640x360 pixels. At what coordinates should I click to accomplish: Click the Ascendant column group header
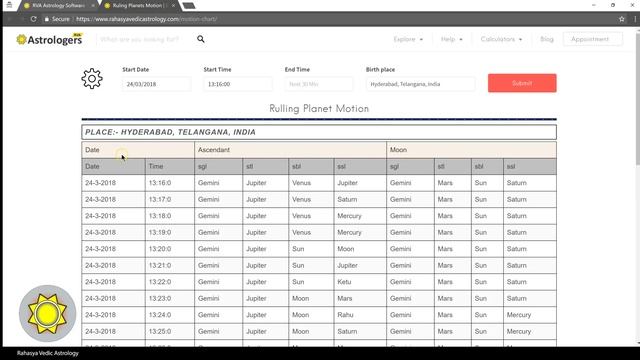(x=291, y=150)
